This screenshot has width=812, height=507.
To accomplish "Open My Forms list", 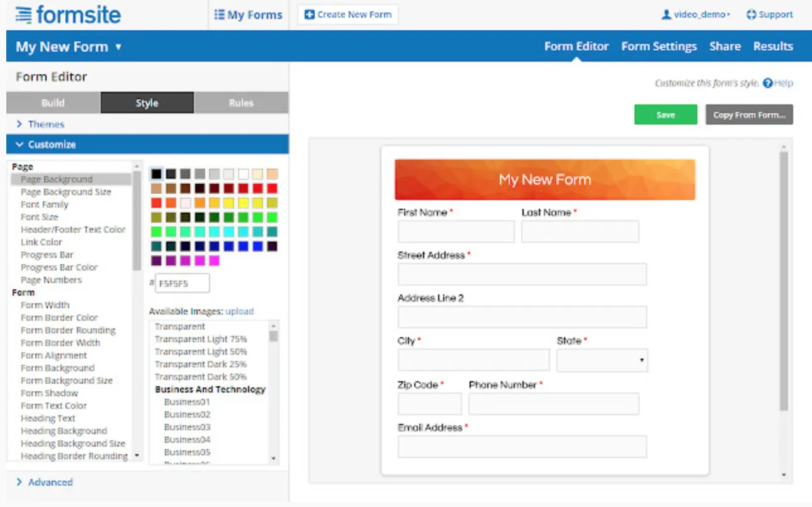I will point(248,14).
